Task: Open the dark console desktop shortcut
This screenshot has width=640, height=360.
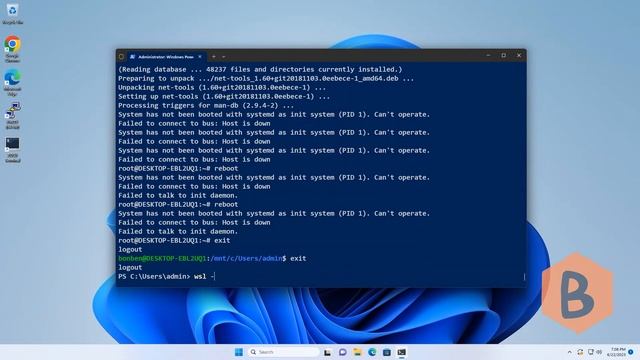Action: 12,150
